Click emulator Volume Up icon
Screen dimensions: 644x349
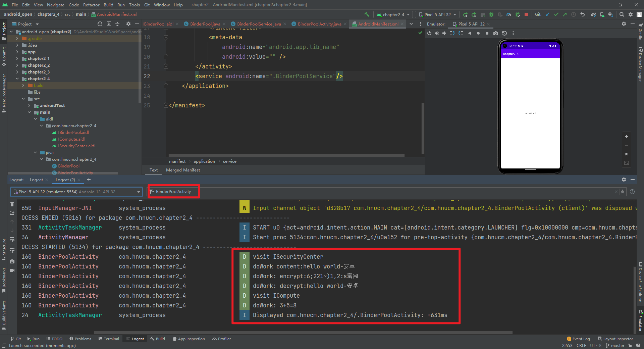(437, 33)
